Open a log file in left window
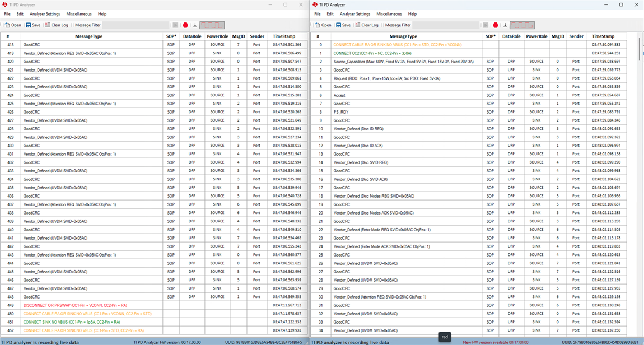 coord(13,25)
